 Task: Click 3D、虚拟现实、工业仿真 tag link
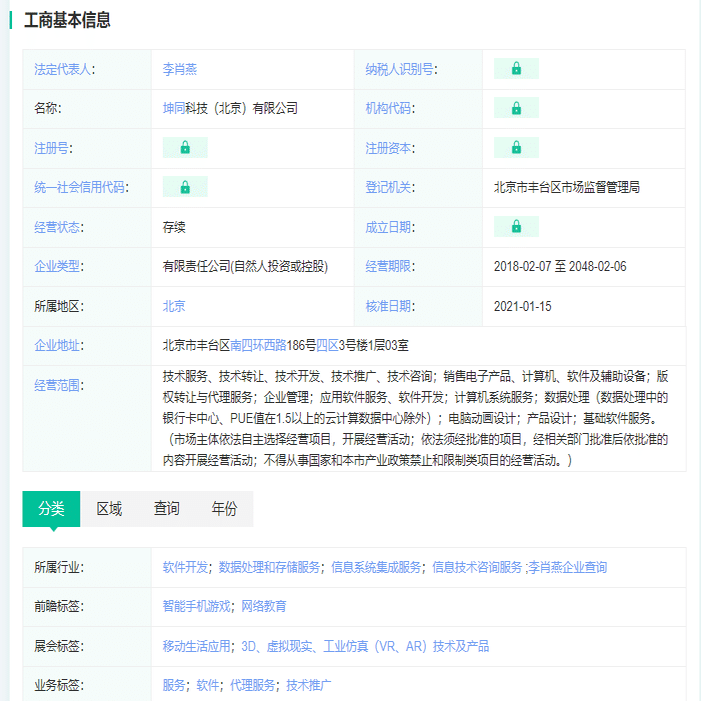pos(365,646)
